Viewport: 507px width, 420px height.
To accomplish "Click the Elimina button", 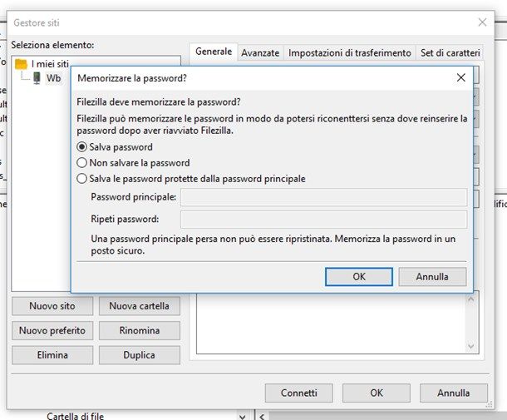I will (x=52, y=355).
